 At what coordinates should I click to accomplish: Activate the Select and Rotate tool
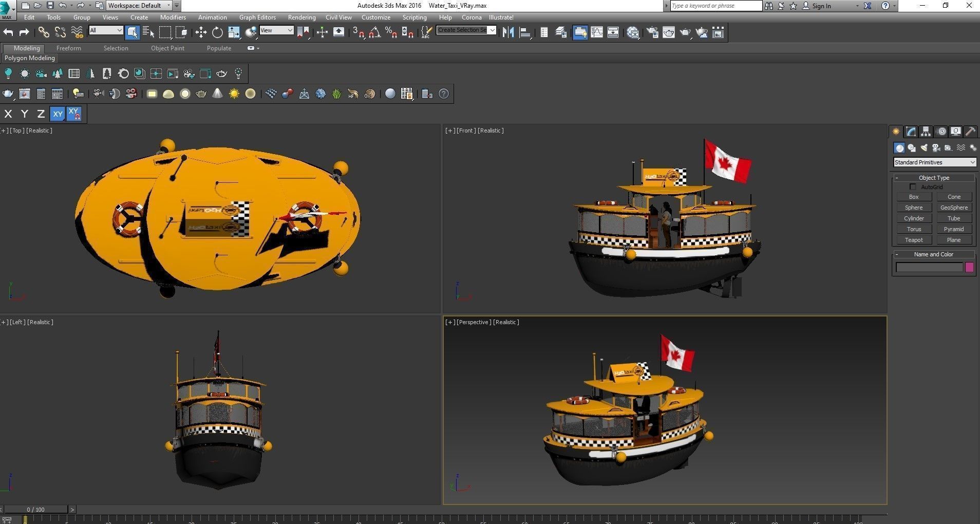(217, 32)
